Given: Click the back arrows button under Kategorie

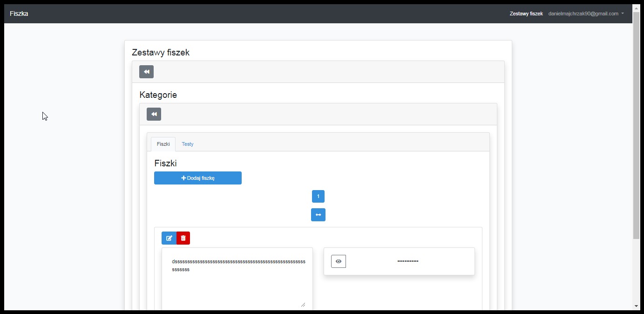Looking at the screenshot, I should coord(154,114).
